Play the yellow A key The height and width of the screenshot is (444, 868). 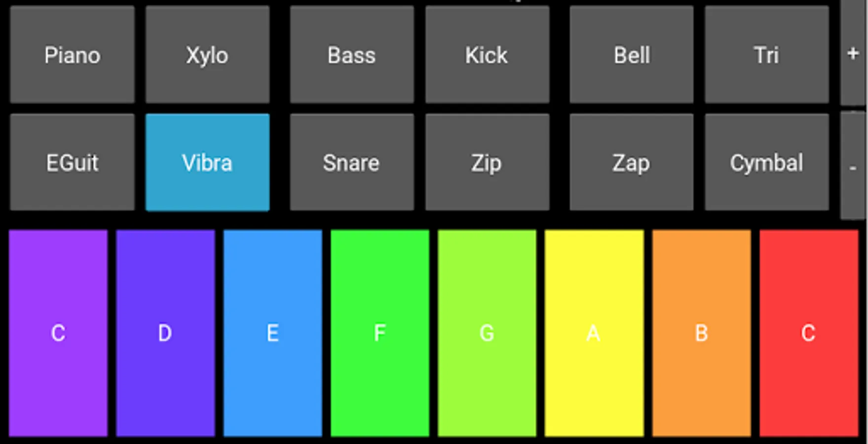click(593, 333)
